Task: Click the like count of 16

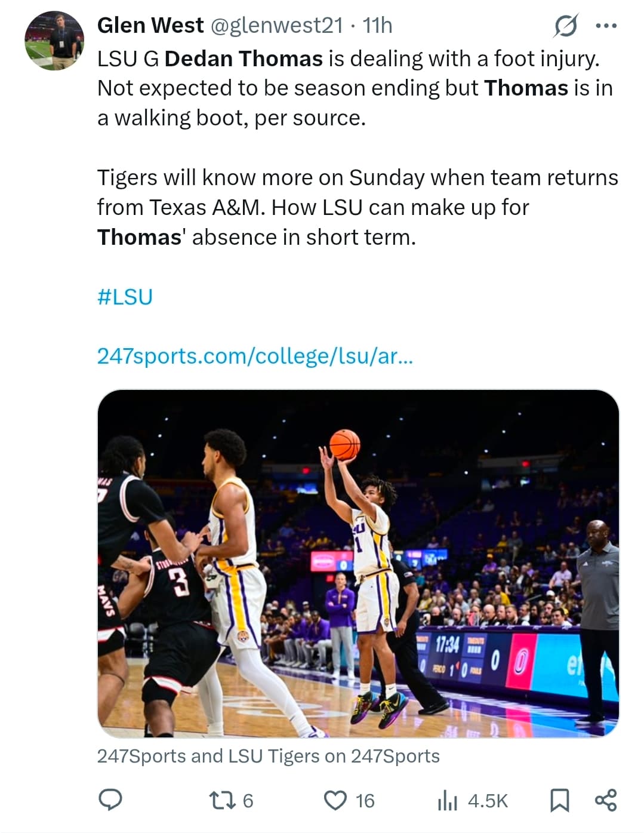Action: (x=365, y=801)
